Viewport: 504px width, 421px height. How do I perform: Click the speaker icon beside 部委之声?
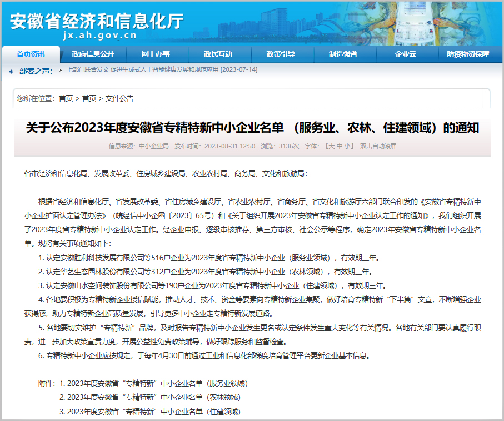pos(11,71)
